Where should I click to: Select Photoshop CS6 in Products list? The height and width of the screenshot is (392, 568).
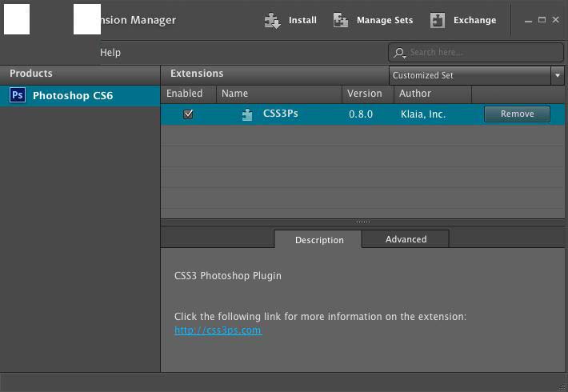coord(80,96)
